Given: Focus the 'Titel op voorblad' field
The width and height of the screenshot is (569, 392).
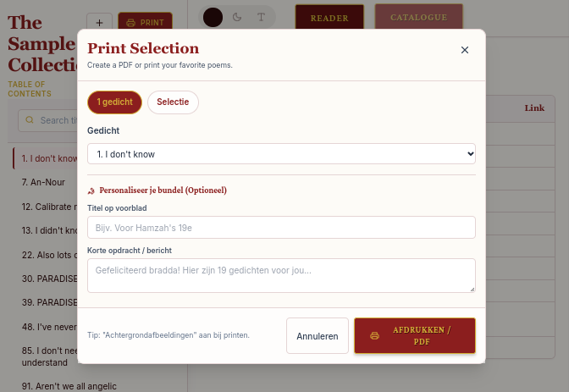Looking at the screenshot, I should click(281, 228).
